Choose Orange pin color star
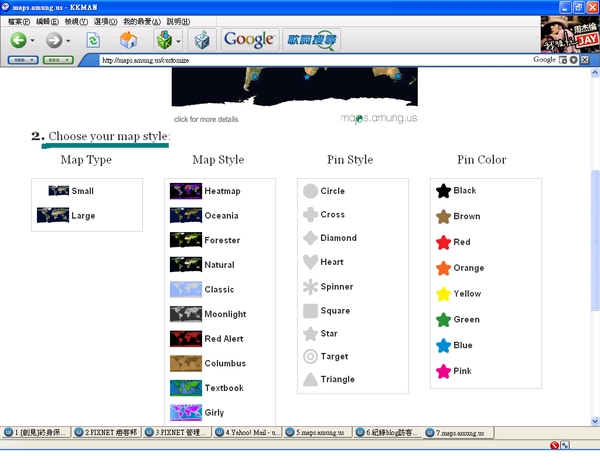The image size is (600, 469). (443, 268)
